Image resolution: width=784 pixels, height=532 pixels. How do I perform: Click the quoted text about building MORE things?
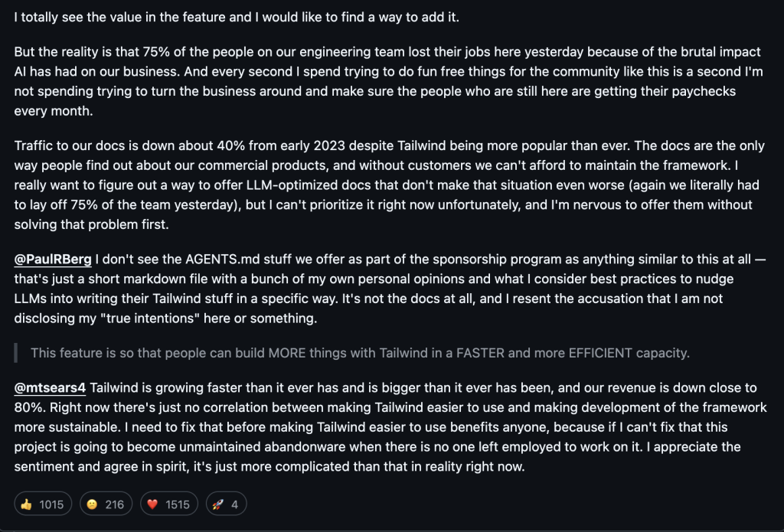pos(360,353)
